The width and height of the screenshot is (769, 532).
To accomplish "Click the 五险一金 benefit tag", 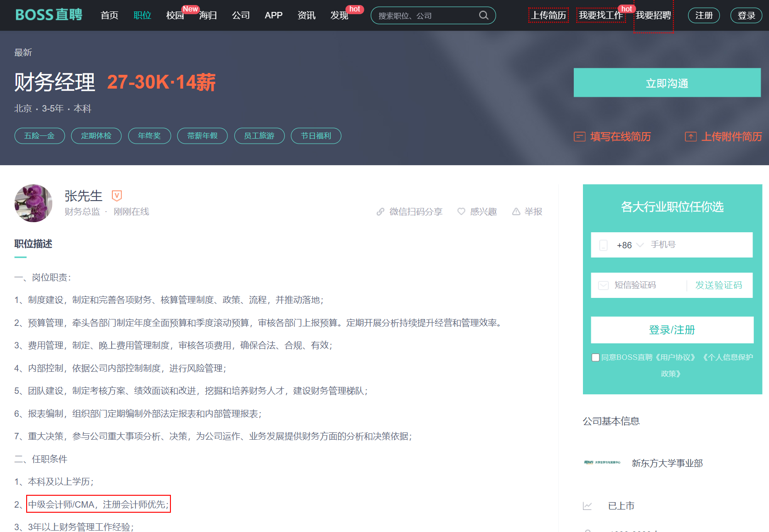I will (x=40, y=136).
